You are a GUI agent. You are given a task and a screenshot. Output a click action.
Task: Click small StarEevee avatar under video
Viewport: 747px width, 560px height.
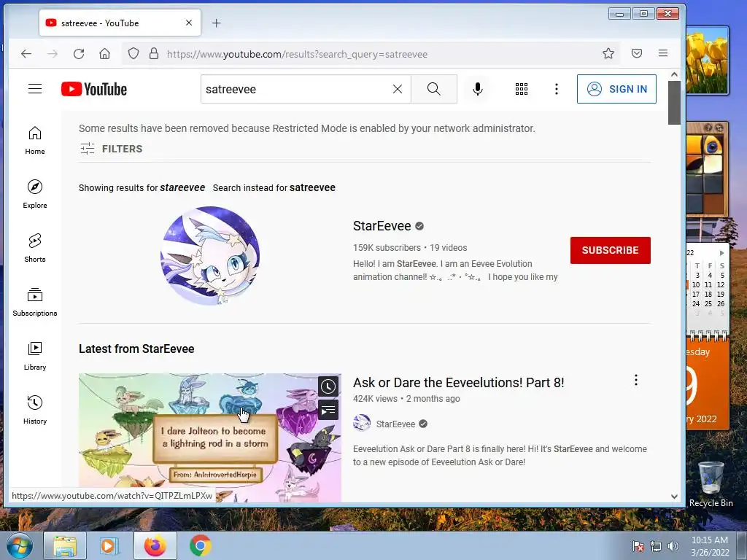click(x=362, y=422)
